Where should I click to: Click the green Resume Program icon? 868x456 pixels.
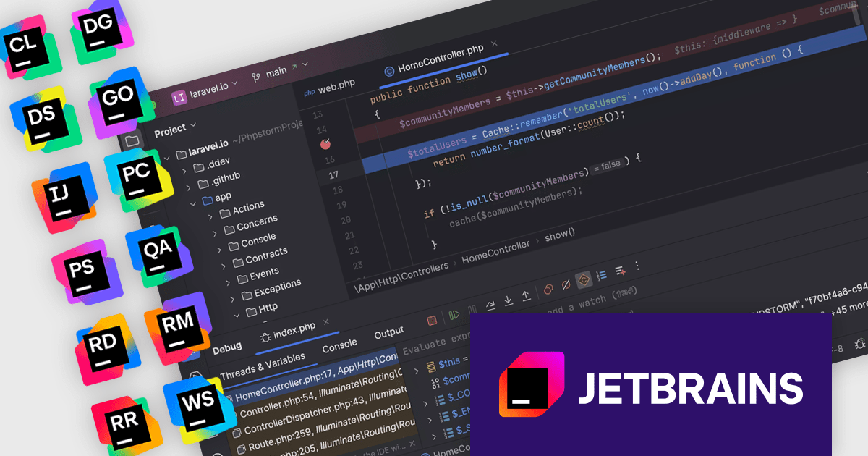pos(454,315)
